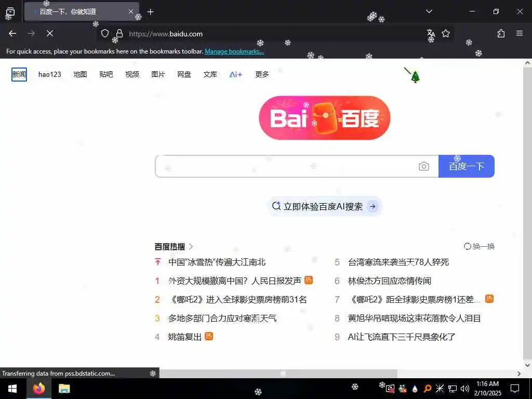Screen dimensions: 532x399
Task: Open hot search 中国"冰雪热"传遍大江南北
Action: pos(217,262)
